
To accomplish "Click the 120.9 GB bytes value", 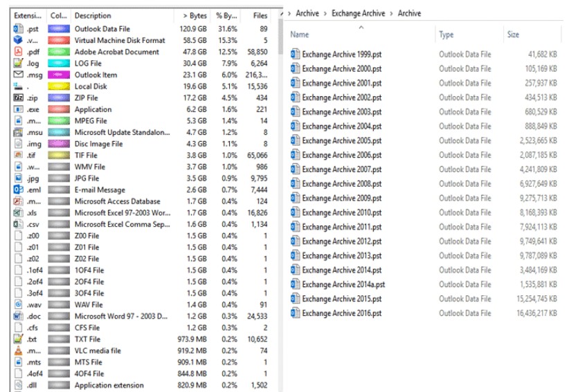I will (x=193, y=28).
